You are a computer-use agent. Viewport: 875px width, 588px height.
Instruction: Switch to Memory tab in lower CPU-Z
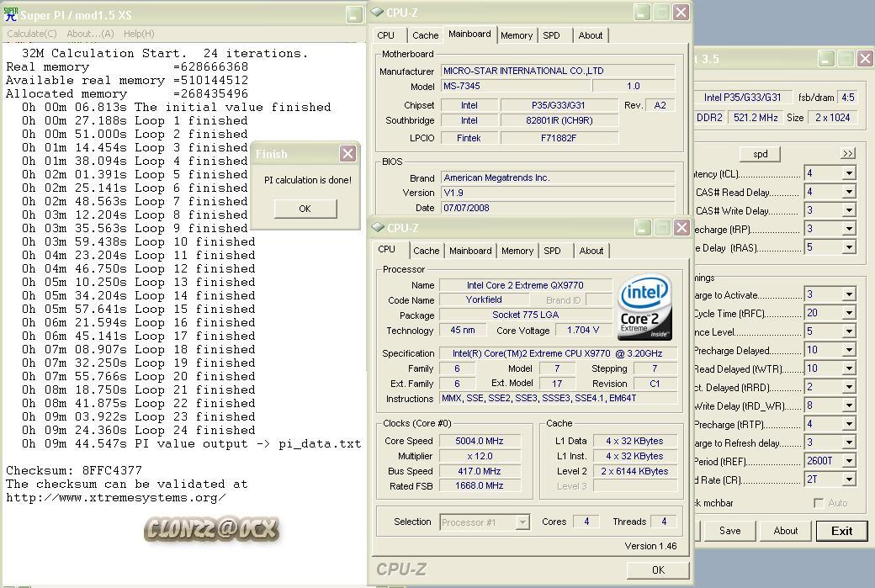click(517, 251)
